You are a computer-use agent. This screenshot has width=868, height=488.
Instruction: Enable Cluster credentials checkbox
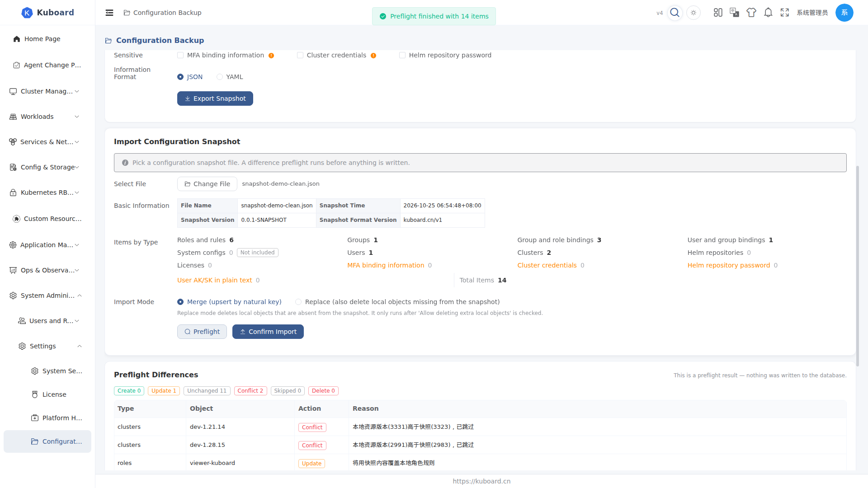[300, 55]
